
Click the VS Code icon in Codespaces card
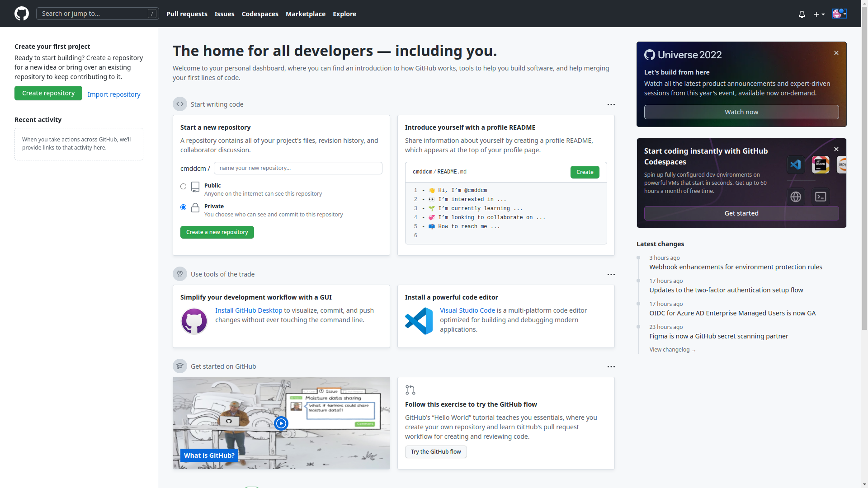click(x=796, y=165)
